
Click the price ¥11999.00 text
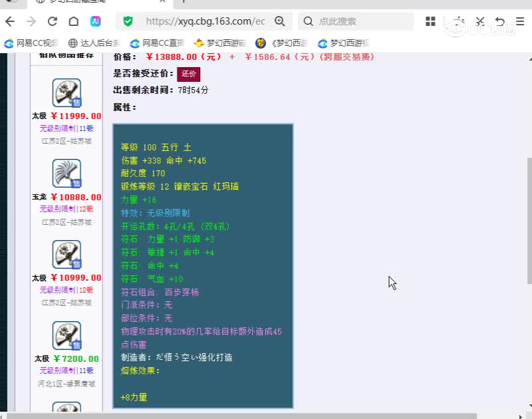(76, 116)
